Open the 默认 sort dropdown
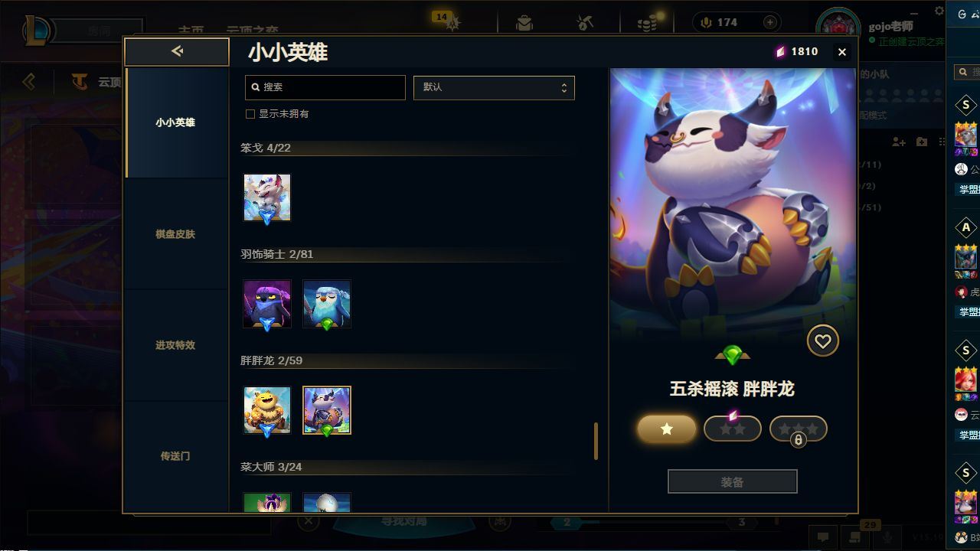Screen dimensions: 980x551 494,87
